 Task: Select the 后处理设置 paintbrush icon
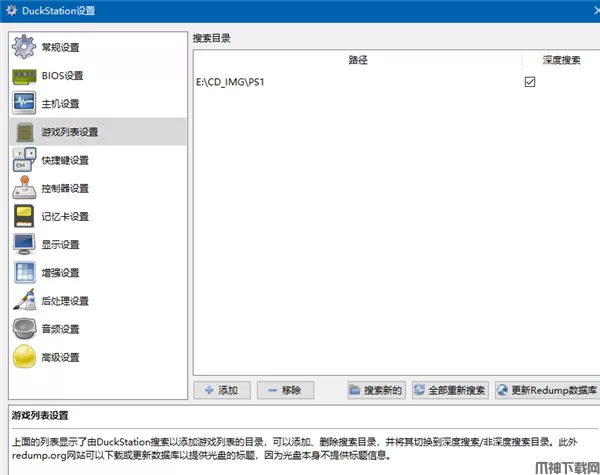(24, 300)
